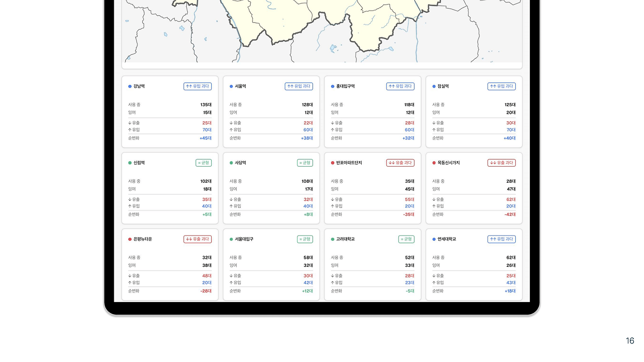Click the blue status dot beside 강남역
Image resolution: width=644 pixels, height=362 pixels.
point(130,87)
